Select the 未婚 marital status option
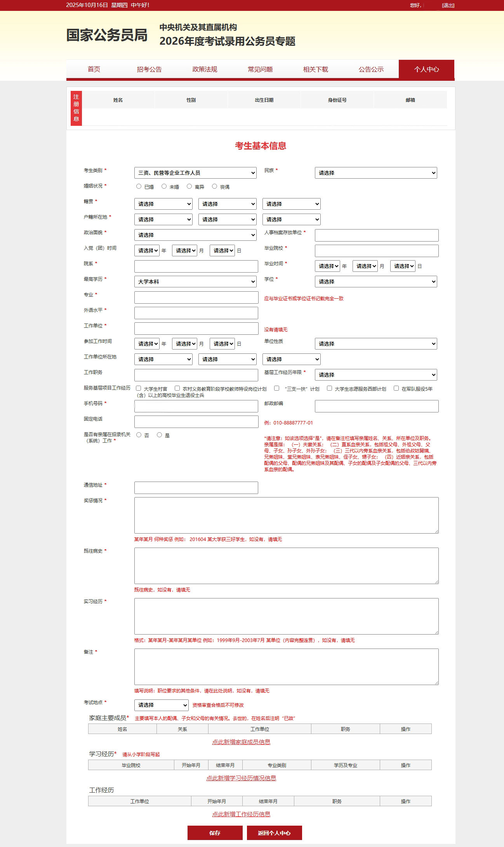 pyautogui.click(x=164, y=186)
